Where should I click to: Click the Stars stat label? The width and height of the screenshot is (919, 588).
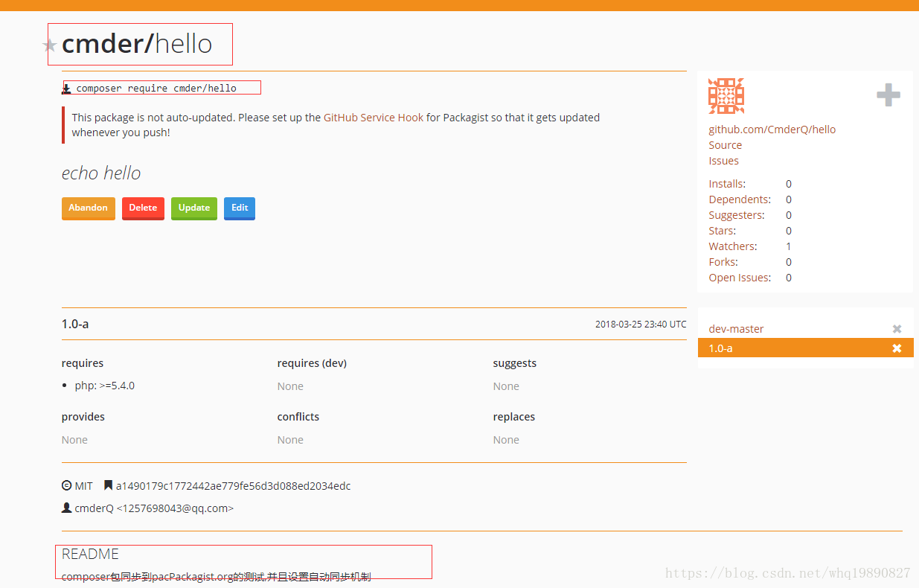[x=723, y=231]
